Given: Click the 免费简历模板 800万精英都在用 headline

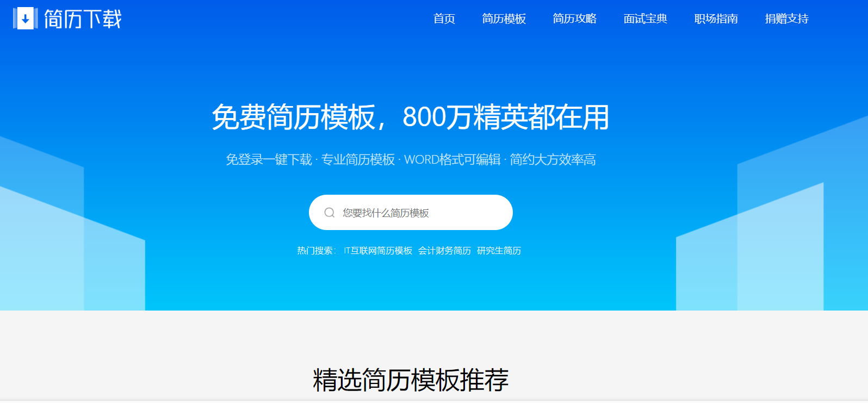Looking at the screenshot, I should [x=410, y=117].
